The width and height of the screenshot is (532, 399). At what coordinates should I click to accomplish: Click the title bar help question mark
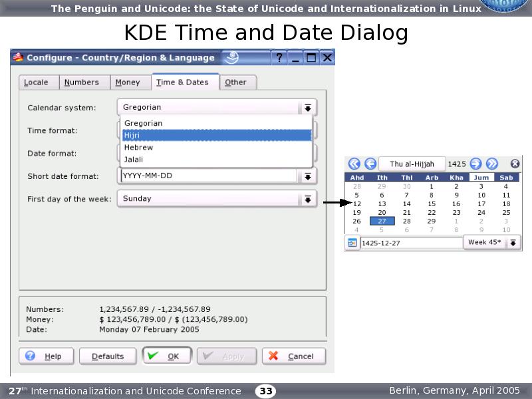[x=279, y=58]
